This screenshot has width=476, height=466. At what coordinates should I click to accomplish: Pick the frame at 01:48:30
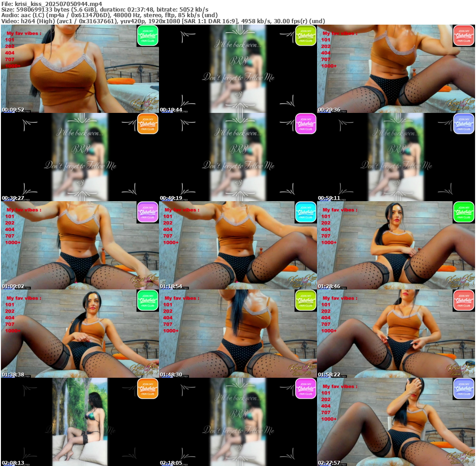point(238,334)
